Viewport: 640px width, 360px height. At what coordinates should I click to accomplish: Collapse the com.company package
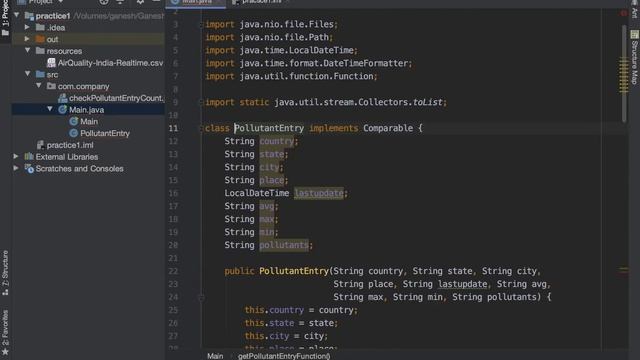(39, 86)
